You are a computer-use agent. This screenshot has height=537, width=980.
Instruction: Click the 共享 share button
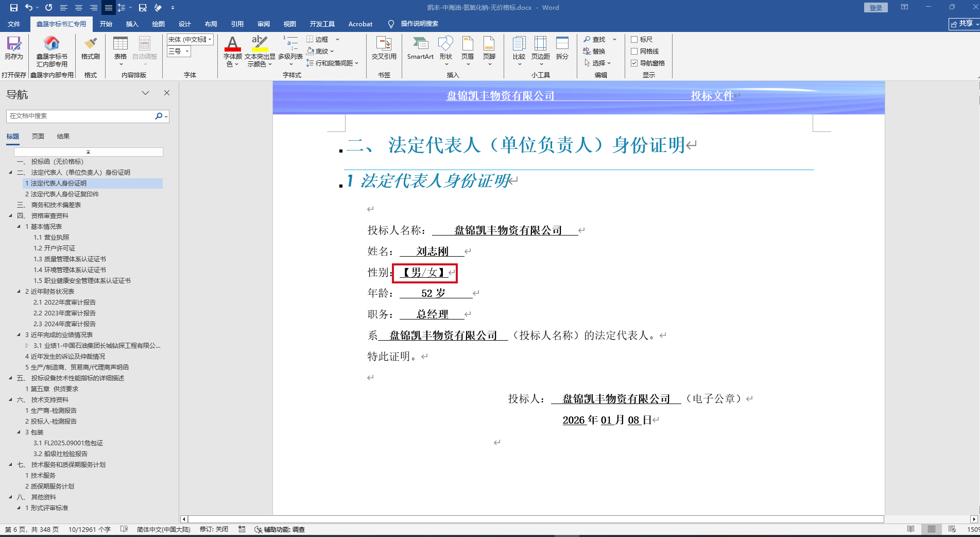(x=964, y=24)
